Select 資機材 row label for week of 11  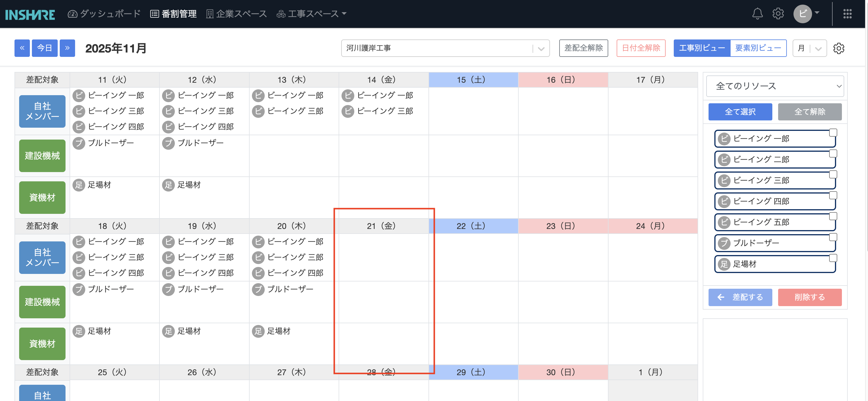[42, 198]
